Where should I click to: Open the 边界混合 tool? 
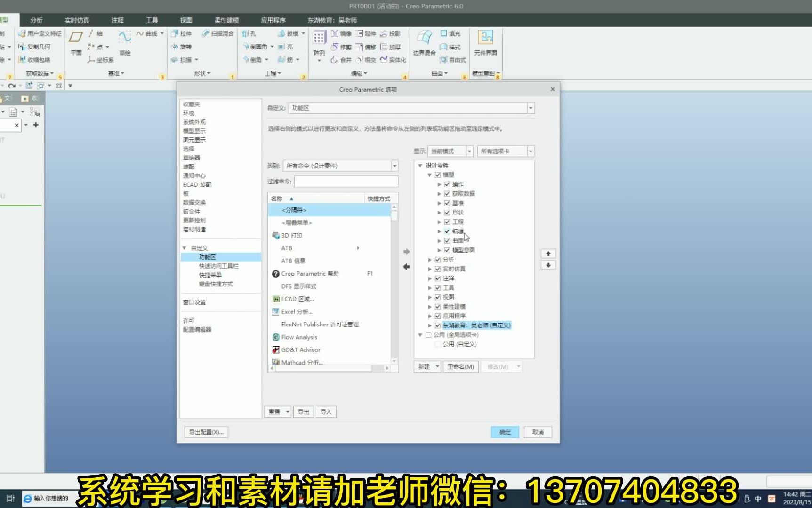pos(424,43)
